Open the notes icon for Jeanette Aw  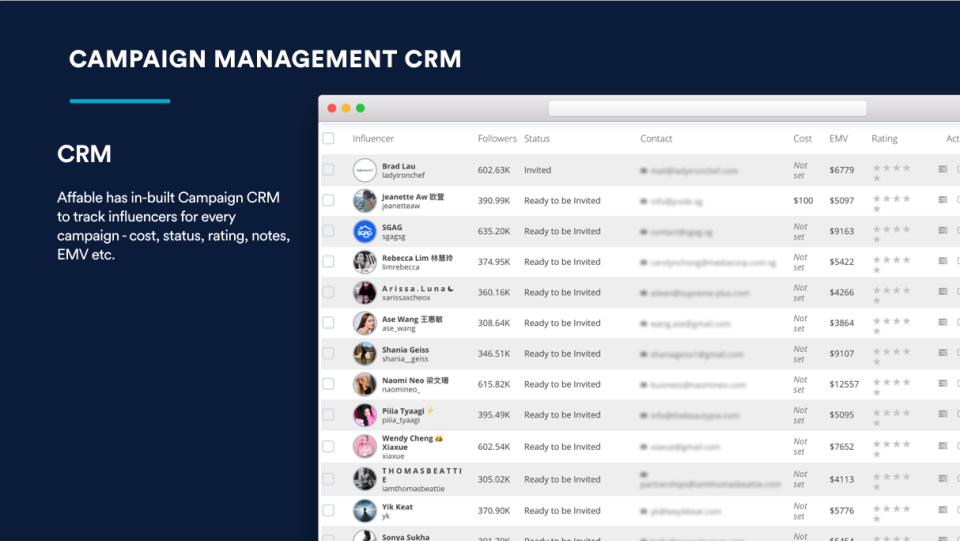pyautogui.click(x=943, y=200)
